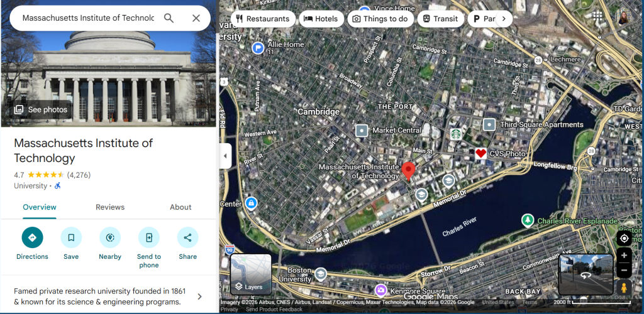Image resolution: width=644 pixels, height=314 pixels.
Task: Open the Street View preview thumbnail
Action: point(586,274)
